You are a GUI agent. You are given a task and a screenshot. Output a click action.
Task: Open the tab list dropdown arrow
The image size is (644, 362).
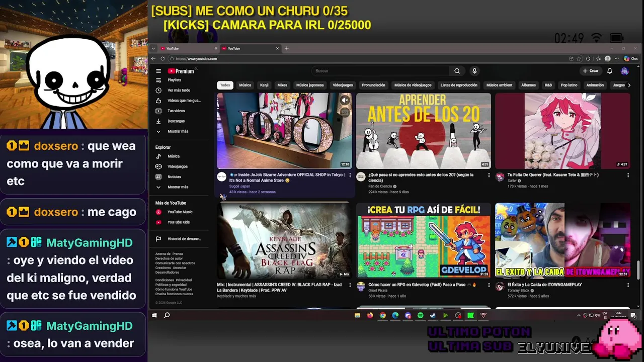[x=152, y=48]
